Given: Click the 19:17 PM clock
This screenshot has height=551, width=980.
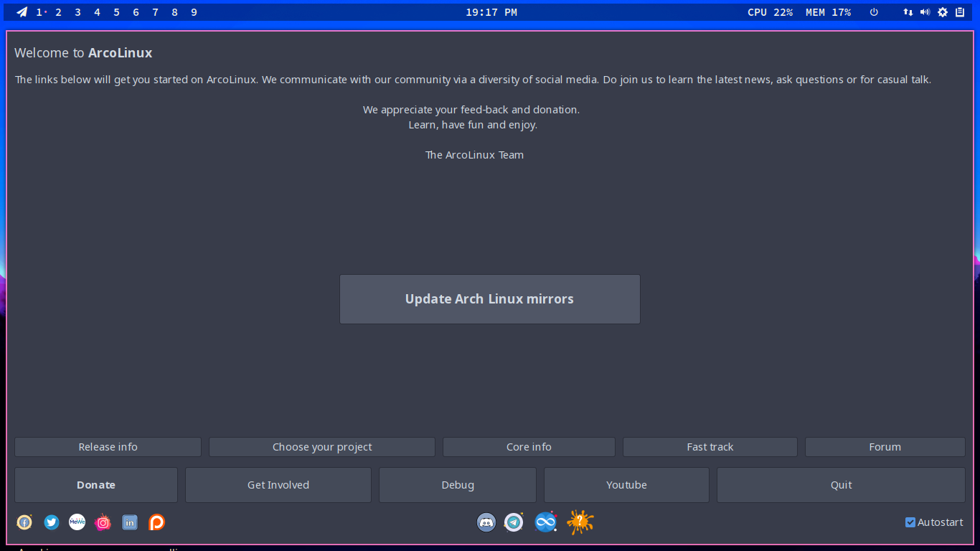Looking at the screenshot, I should [x=491, y=12].
